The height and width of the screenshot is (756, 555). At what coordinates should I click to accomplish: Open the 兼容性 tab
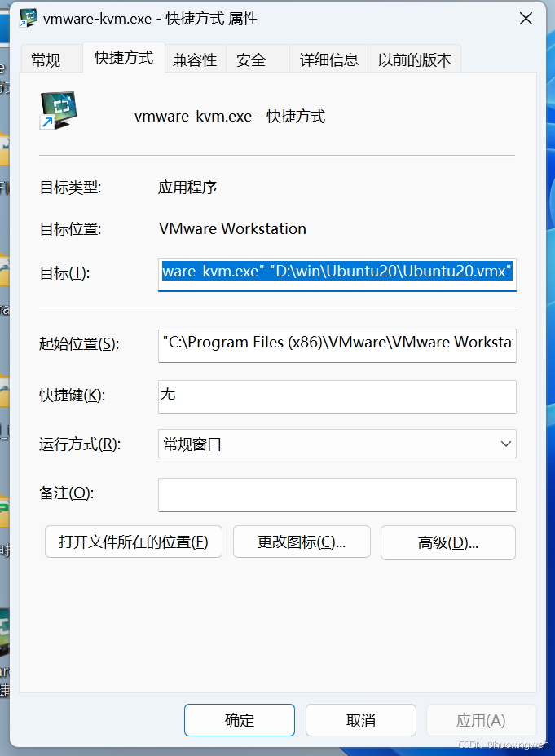pos(195,60)
